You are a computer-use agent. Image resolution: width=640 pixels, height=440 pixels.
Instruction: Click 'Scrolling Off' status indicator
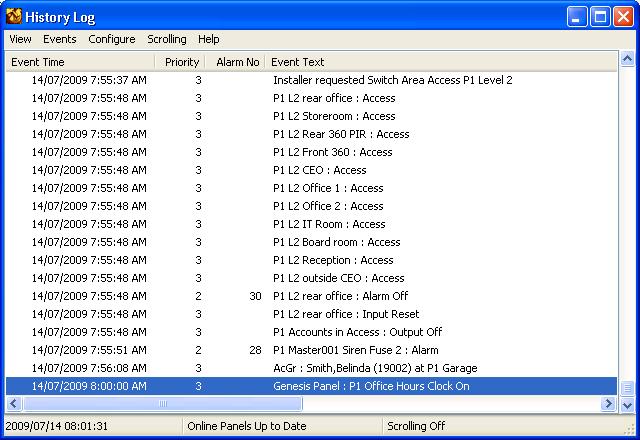click(416, 426)
